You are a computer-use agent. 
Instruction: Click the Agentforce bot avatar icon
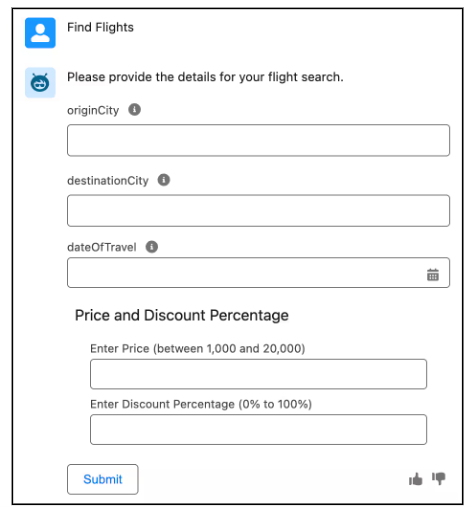pos(40,82)
